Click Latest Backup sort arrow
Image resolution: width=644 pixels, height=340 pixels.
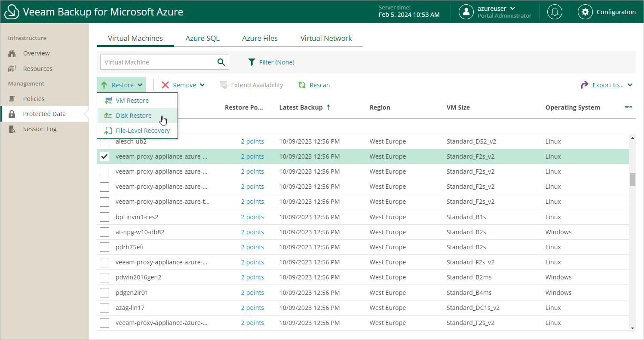(x=328, y=107)
